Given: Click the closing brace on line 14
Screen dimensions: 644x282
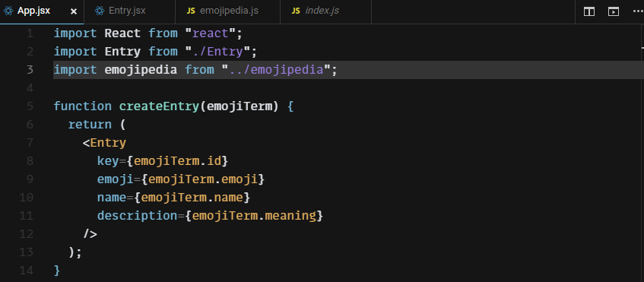Looking at the screenshot, I should point(57,271).
